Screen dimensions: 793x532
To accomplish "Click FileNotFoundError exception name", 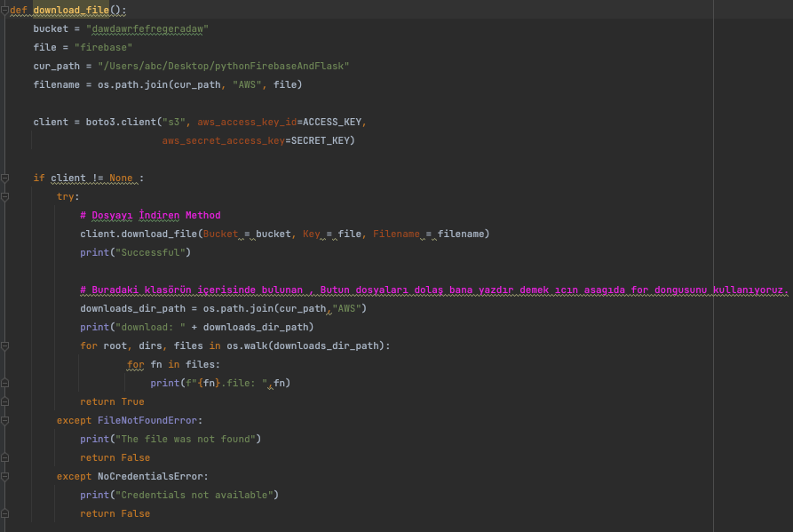I will [x=147, y=420].
